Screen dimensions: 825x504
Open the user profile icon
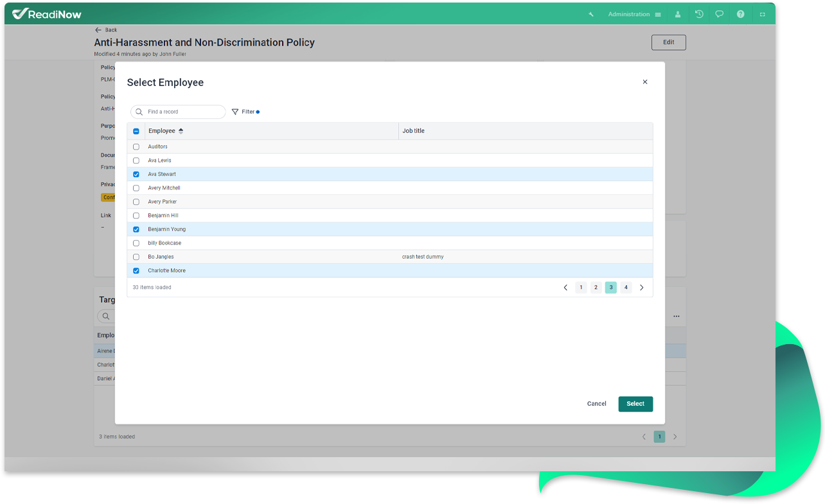point(678,14)
